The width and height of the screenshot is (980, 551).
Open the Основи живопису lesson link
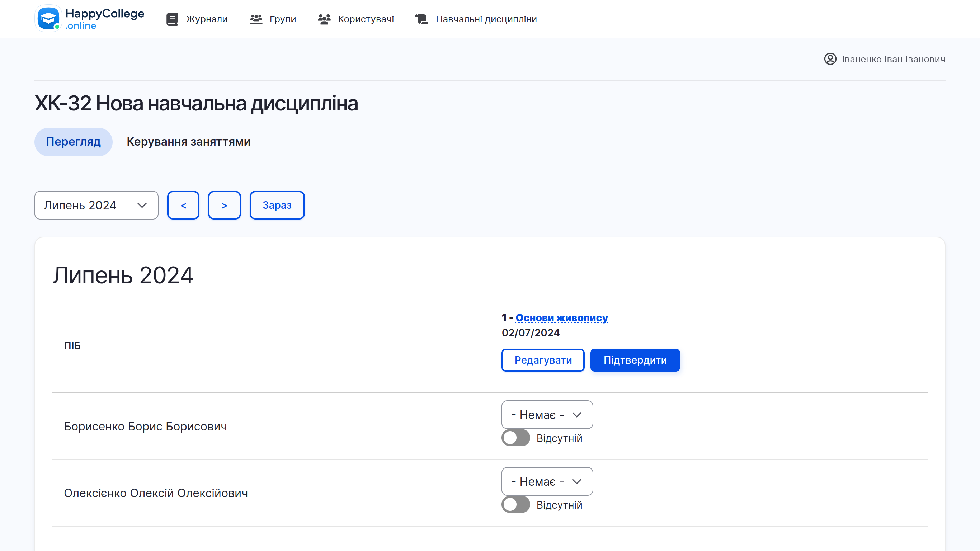tap(561, 317)
